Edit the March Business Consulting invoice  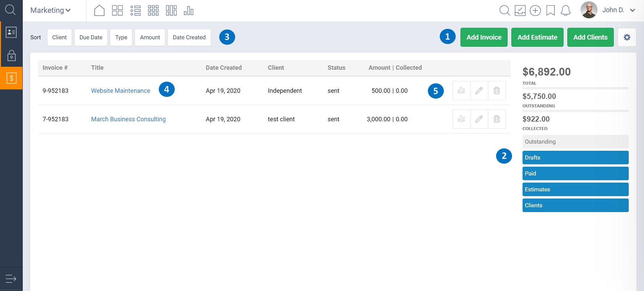479,119
